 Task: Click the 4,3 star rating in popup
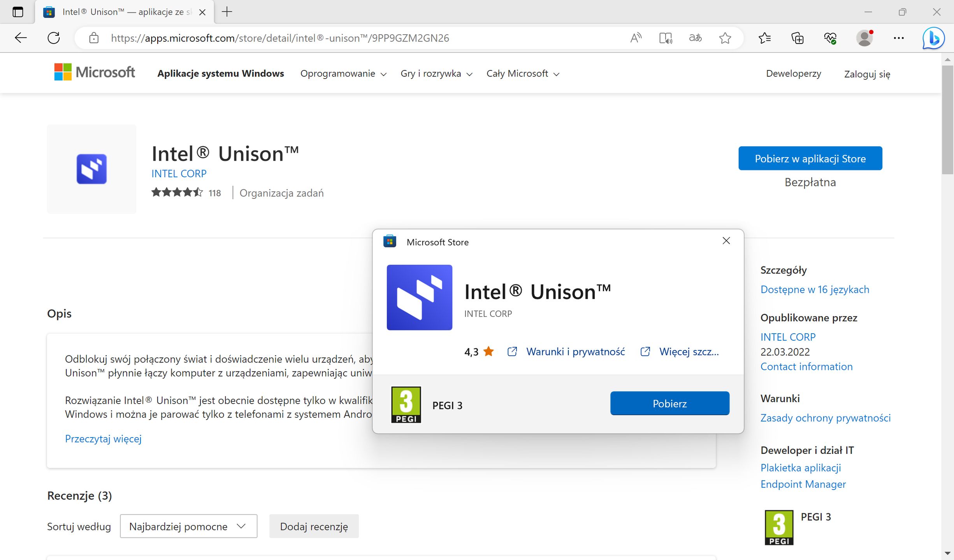click(479, 352)
